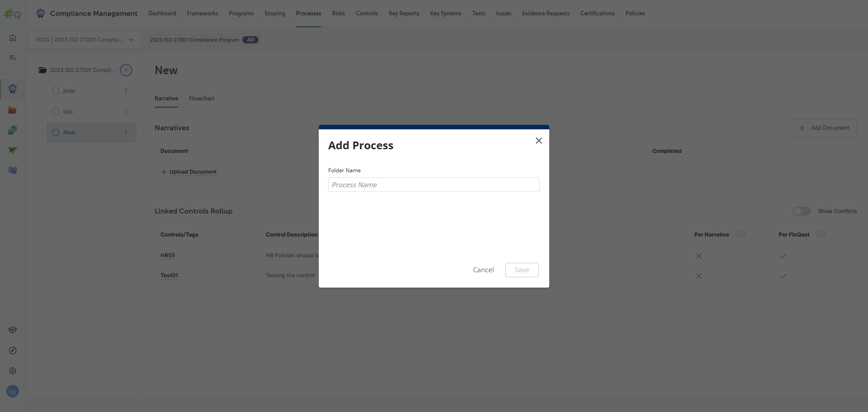This screenshot has height=412, width=868.
Task: Open the Risks tab
Action: (x=338, y=13)
